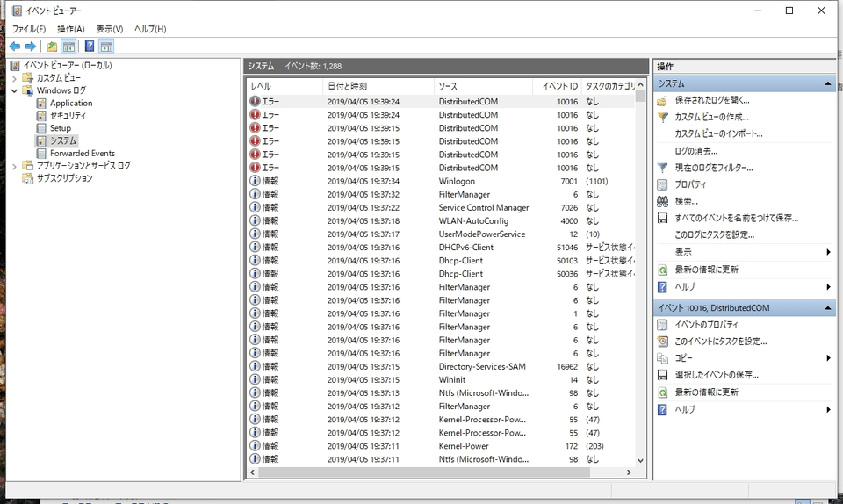Toggle the action pane show/hide toolbar icon
Screen dimensions: 843x504
[106, 47]
